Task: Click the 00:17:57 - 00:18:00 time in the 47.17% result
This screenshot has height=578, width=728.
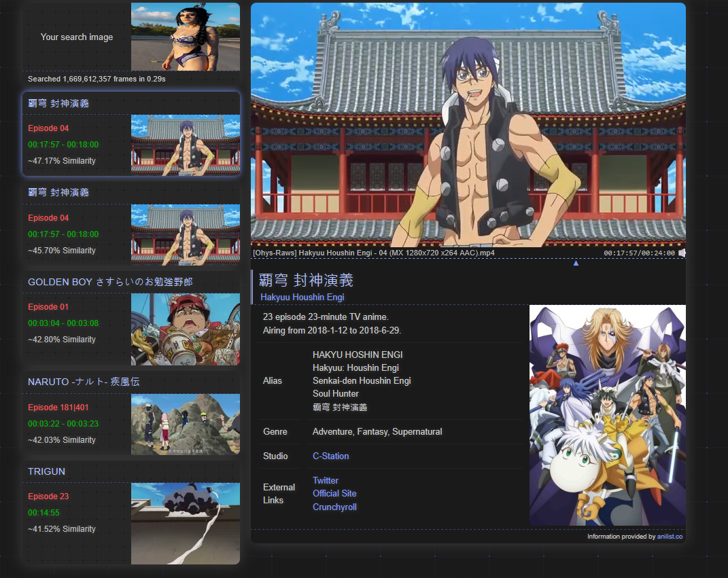Action: pyautogui.click(x=63, y=144)
